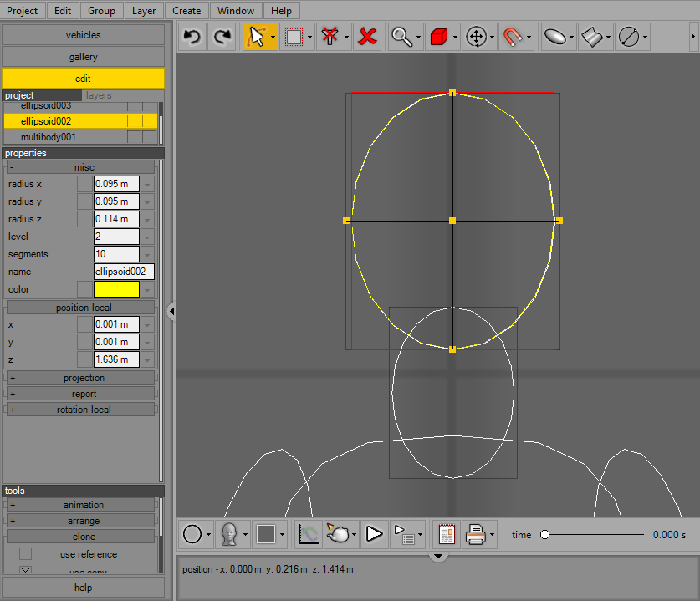Toggle first box in ellipsoid002 row
Viewport: 700px width, 601px height.
[x=135, y=121]
